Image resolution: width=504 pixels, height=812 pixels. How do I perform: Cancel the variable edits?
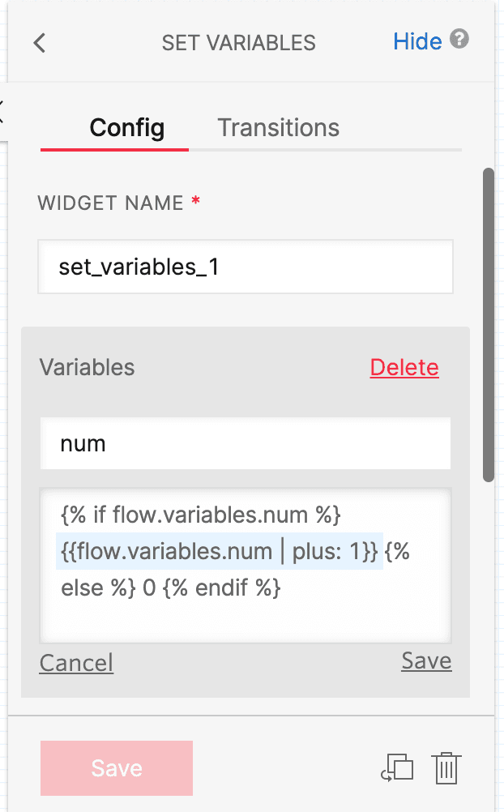(x=75, y=663)
